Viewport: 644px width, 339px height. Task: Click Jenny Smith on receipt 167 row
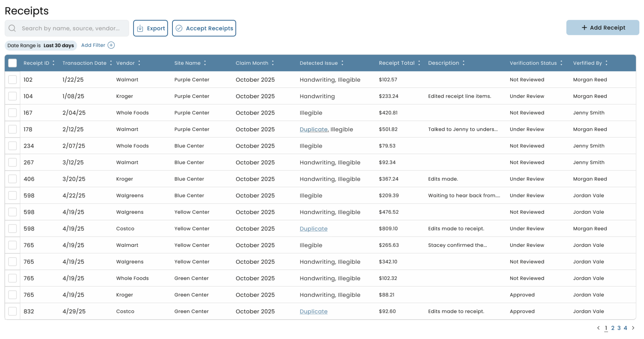pos(589,113)
